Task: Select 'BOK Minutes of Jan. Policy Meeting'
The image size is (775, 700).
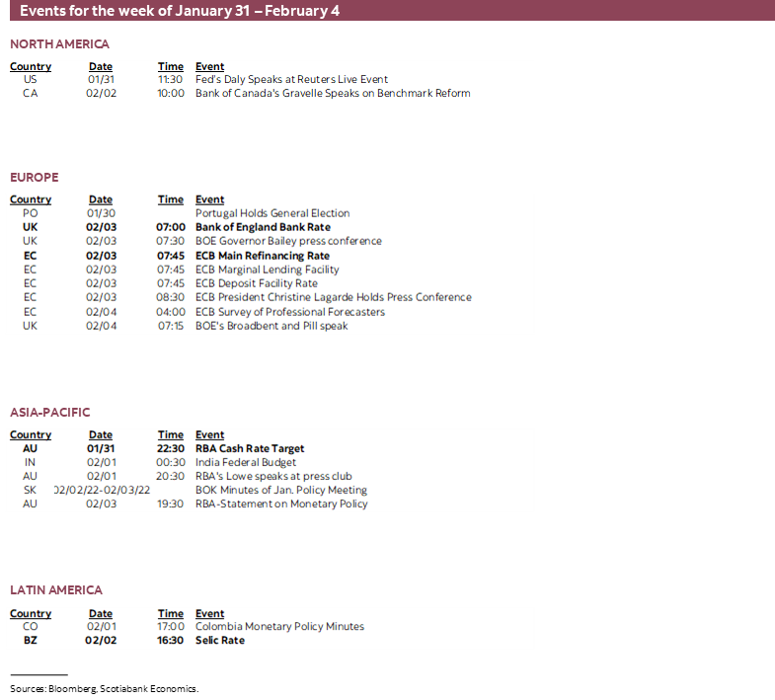Action: pos(281,490)
